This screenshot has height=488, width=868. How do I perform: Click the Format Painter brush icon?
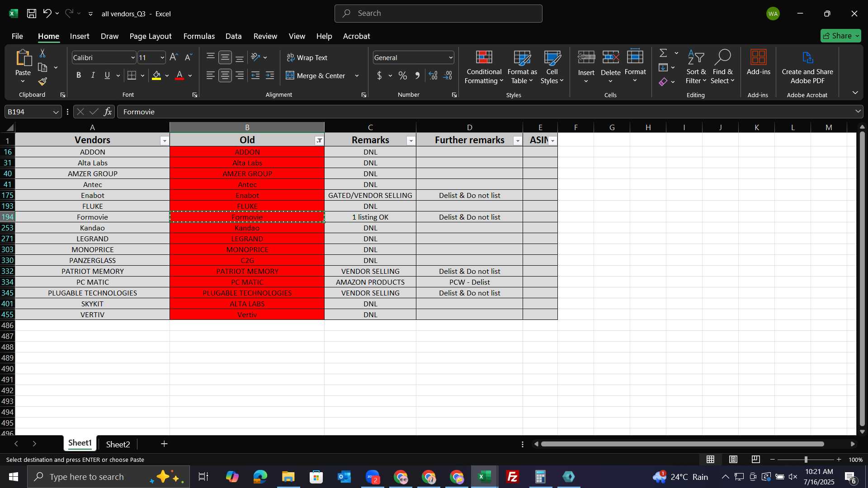[42, 81]
